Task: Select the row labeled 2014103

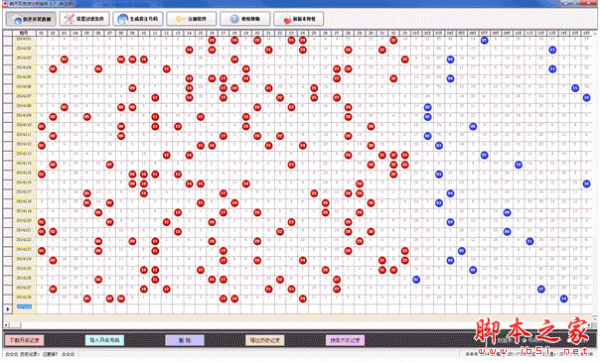Action: click(24, 59)
